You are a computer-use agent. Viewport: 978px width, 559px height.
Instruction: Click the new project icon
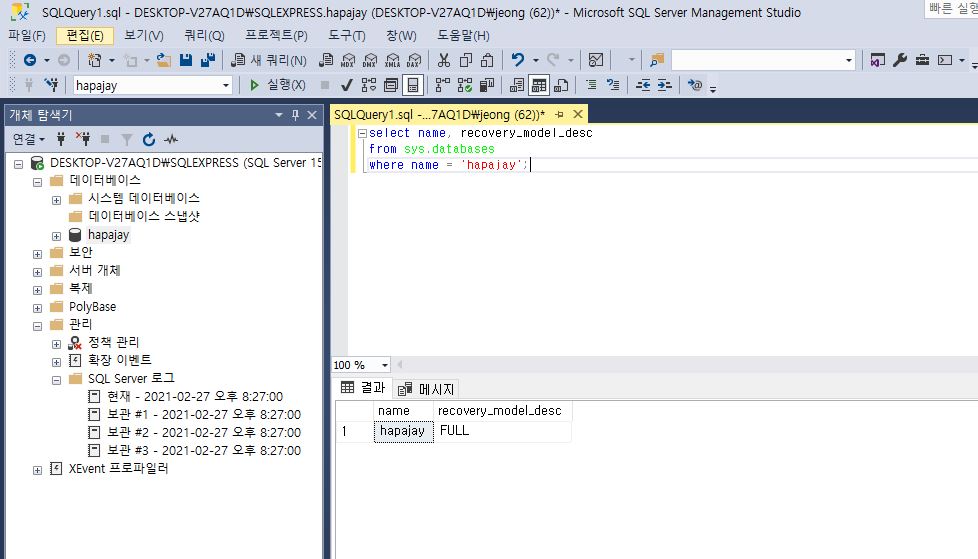(95, 60)
